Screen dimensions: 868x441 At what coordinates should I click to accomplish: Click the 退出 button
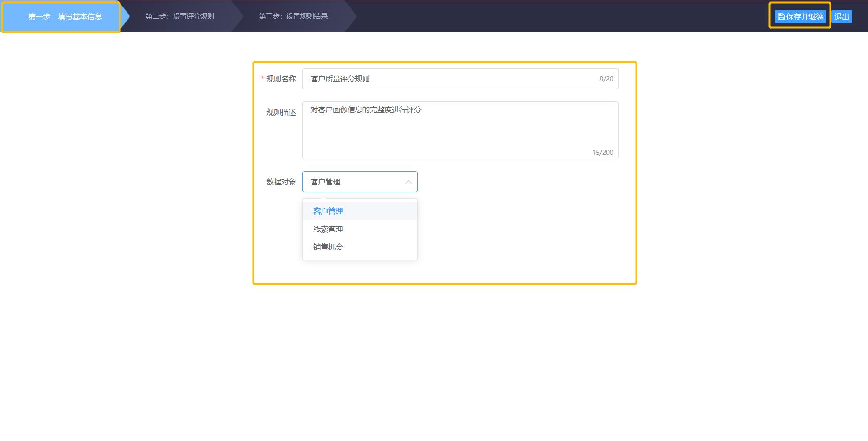(842, 17)
